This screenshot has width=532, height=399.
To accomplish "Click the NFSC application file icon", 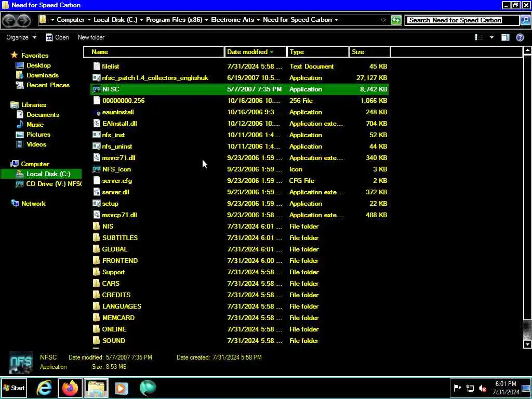I will pos(97,89).
